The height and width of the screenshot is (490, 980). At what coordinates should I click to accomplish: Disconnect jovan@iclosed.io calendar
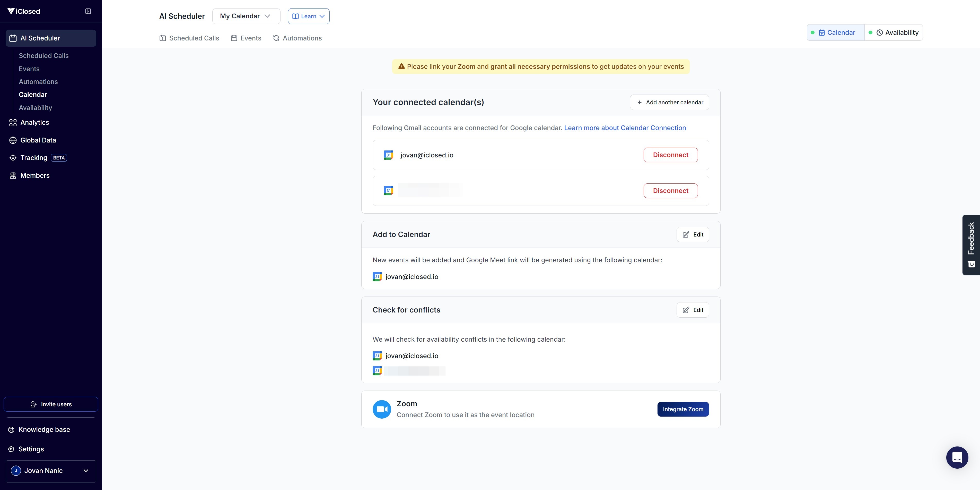point(670,155)
